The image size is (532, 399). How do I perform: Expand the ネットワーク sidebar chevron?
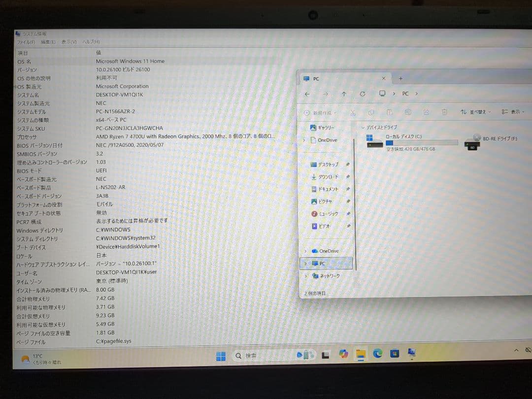tap(306, 276)
